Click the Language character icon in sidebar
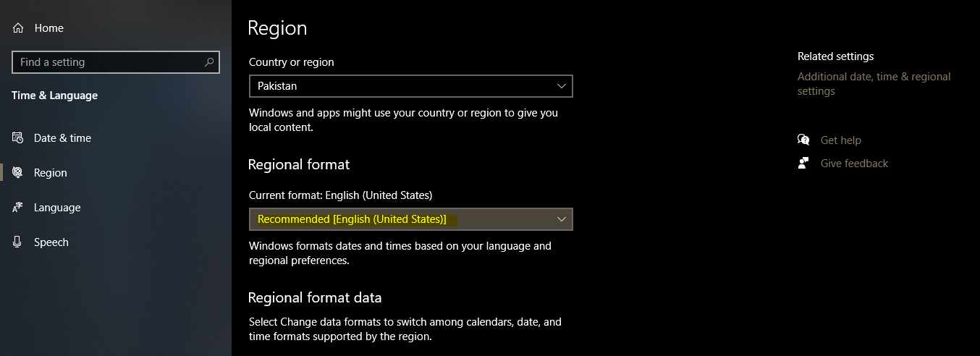 click(18, 208)
